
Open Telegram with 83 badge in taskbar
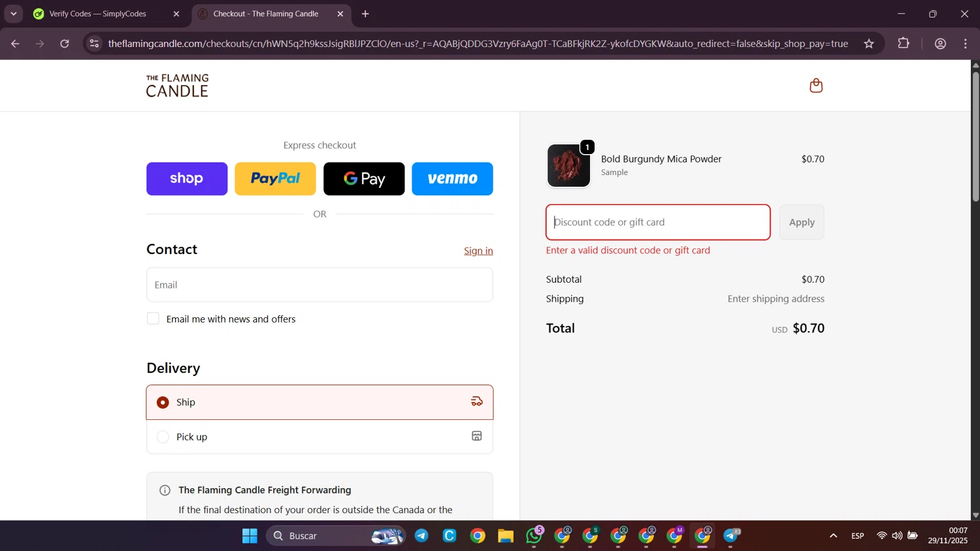point(732,536)
